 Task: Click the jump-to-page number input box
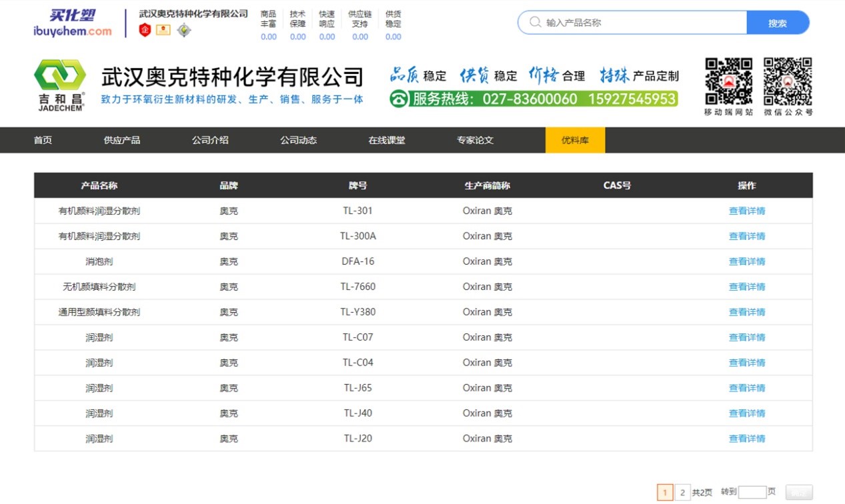point(752,493)
